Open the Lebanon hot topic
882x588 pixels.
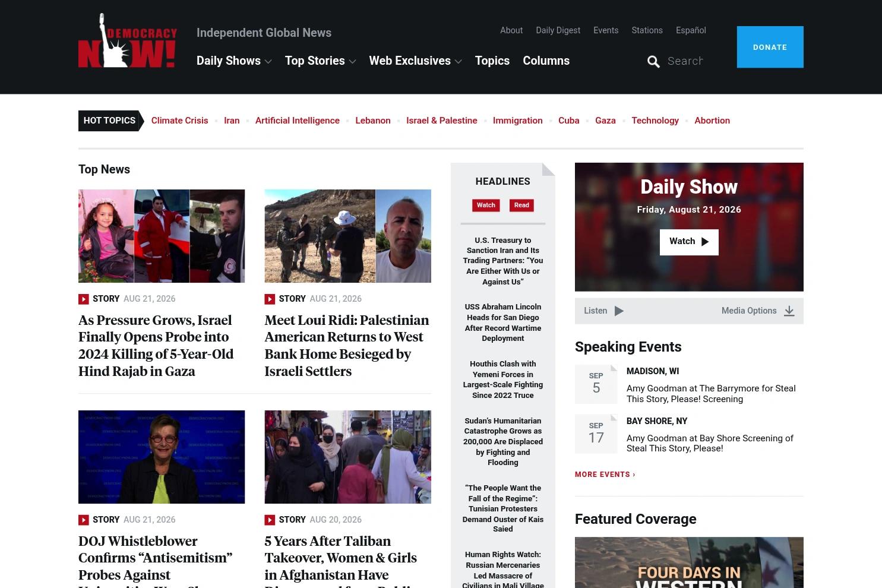coord(373,121)
